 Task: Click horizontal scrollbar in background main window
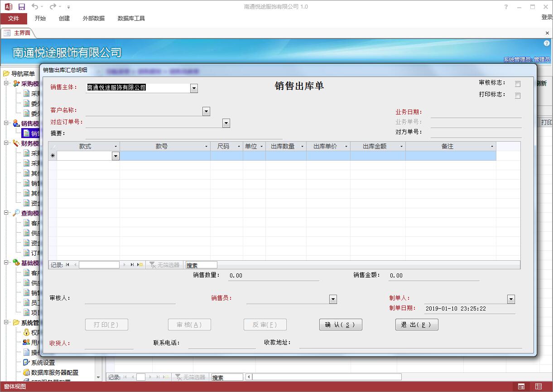pos(323,377)
